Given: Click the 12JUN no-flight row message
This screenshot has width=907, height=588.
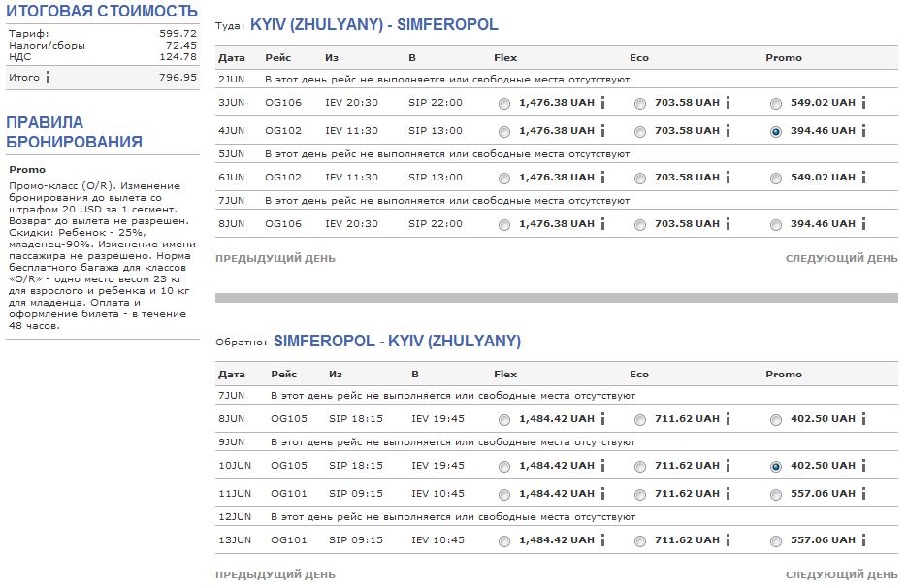Looking at the screenshot, I should (x=453, y=517).
